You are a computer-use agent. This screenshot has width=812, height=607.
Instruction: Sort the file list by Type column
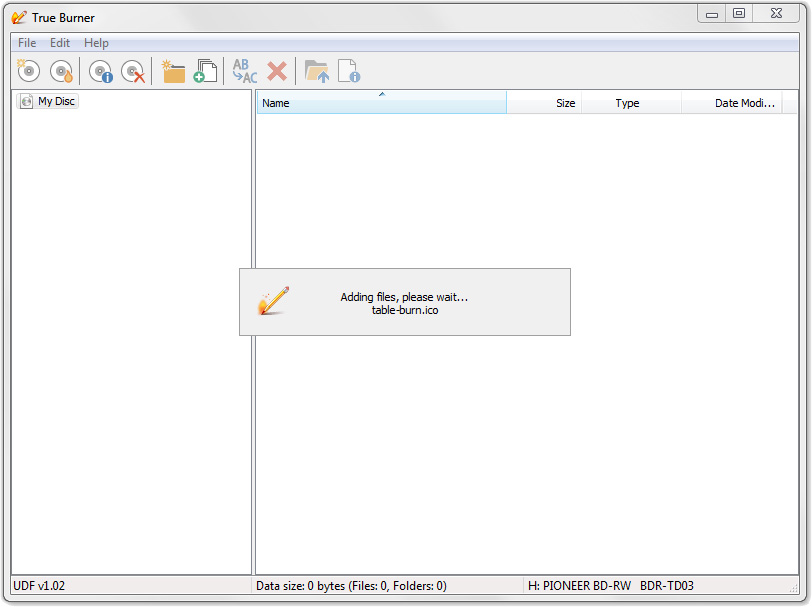630,103
